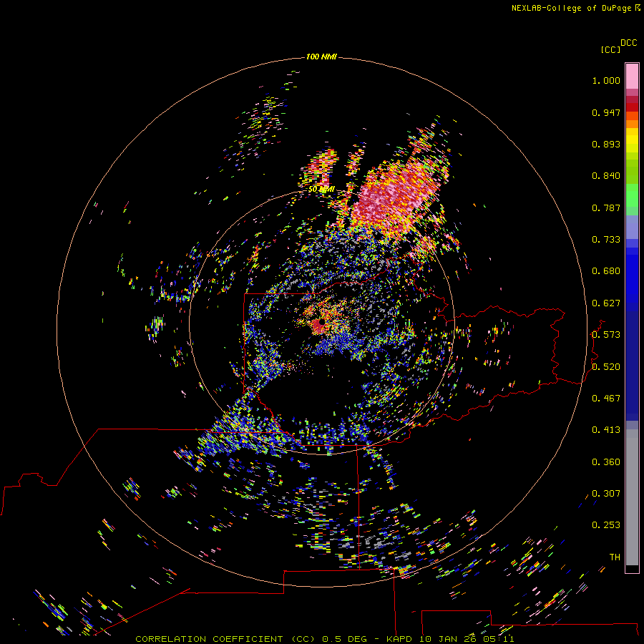Click the 0.840 color scale value
644x644 pixels.
click(606, 176)
